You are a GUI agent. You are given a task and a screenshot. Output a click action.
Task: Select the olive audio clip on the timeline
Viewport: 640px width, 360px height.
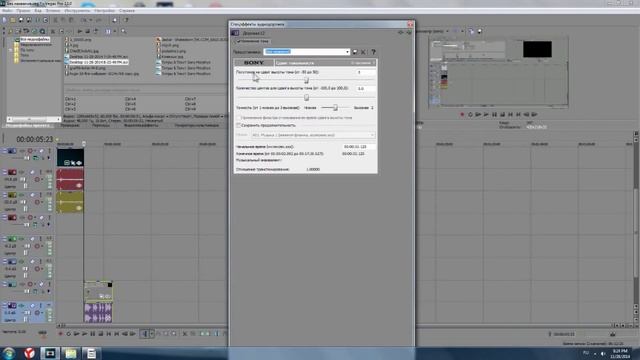(x=70, y=202)
